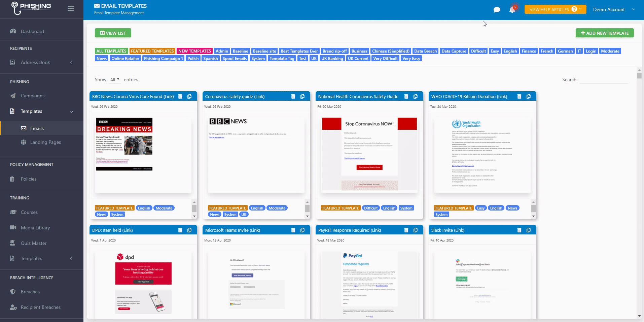Open Quiz Master page
The width and height of the screenshot is (644, 322).
coord(34,243)
